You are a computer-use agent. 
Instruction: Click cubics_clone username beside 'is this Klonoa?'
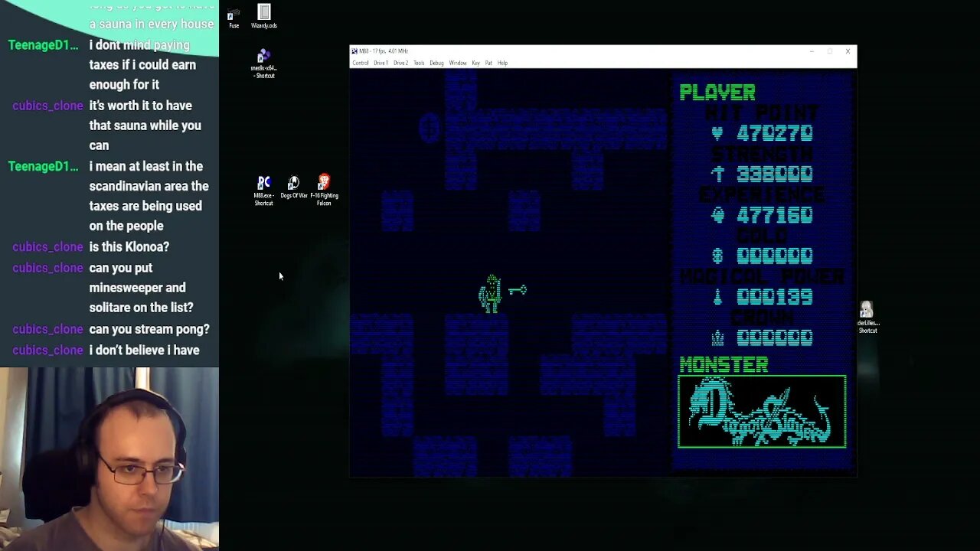click(47, 246)
